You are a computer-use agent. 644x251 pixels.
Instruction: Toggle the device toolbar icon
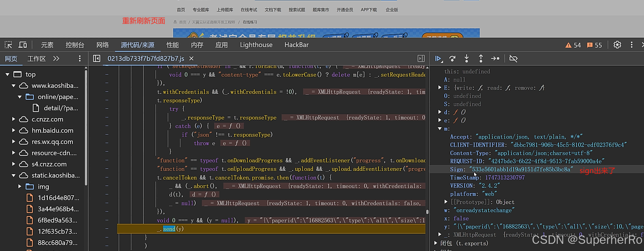23,45
